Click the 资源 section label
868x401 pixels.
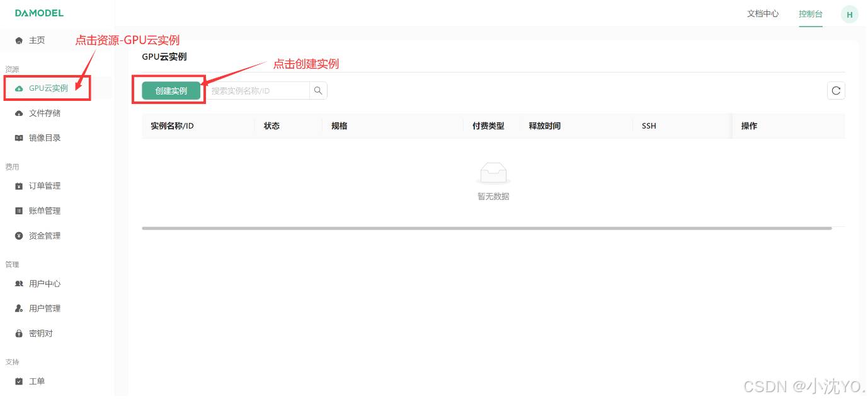(x=12, y=69)
